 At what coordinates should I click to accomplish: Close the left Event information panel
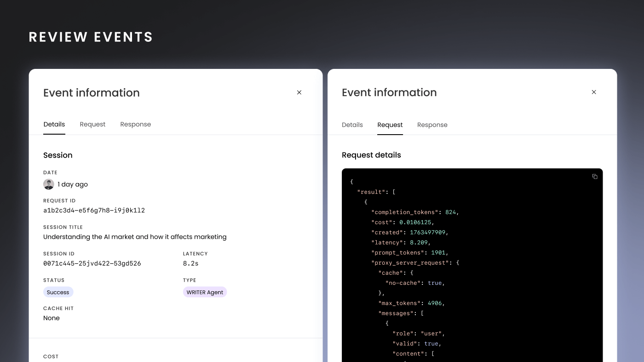pyautogui.click(x=299, y=92)
